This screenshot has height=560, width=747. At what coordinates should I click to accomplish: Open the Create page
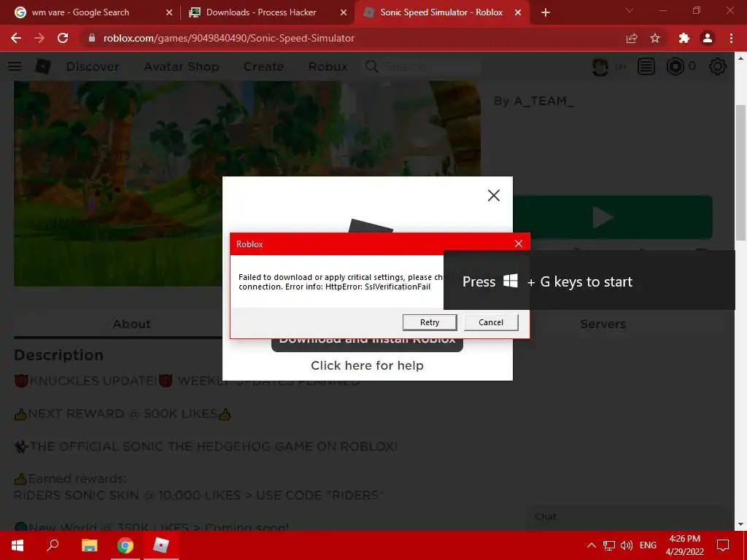coord(263,66)
